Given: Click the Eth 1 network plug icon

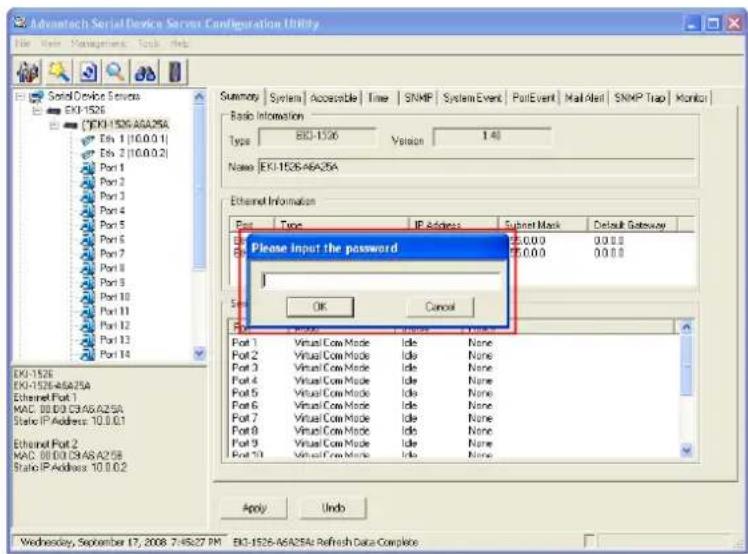Looking at the screenshot, I should click(x=88, y=140).
